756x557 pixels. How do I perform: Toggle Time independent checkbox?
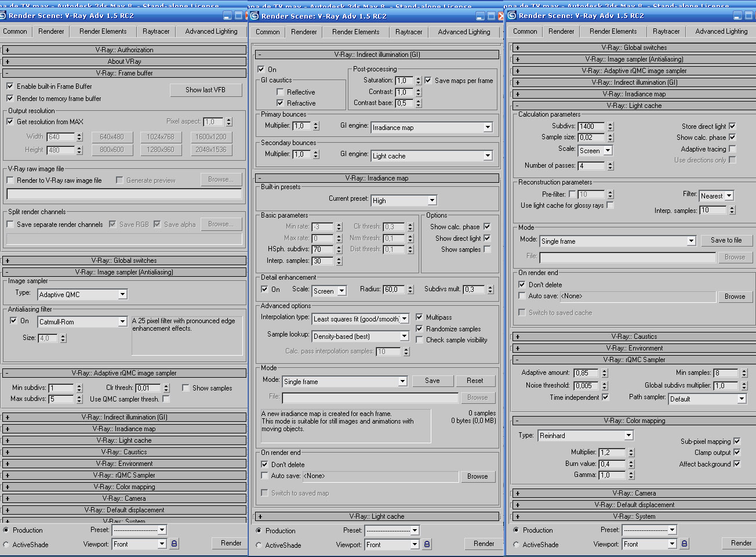coord(605,397)
